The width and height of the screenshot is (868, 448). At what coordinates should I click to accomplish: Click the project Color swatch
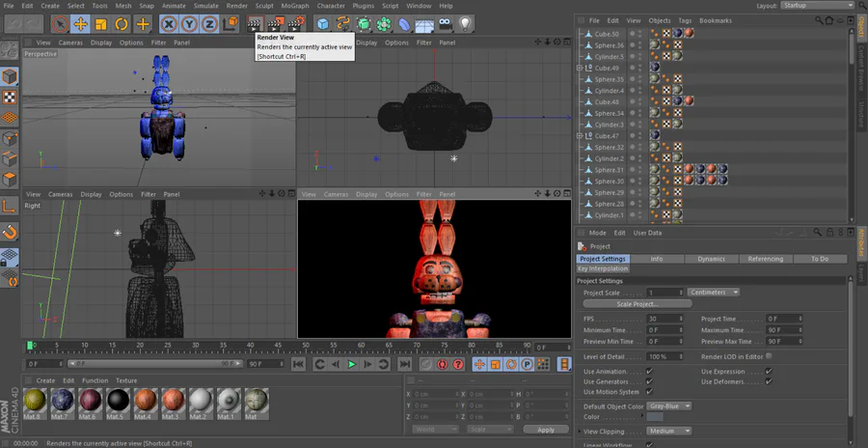click(655, 417)
